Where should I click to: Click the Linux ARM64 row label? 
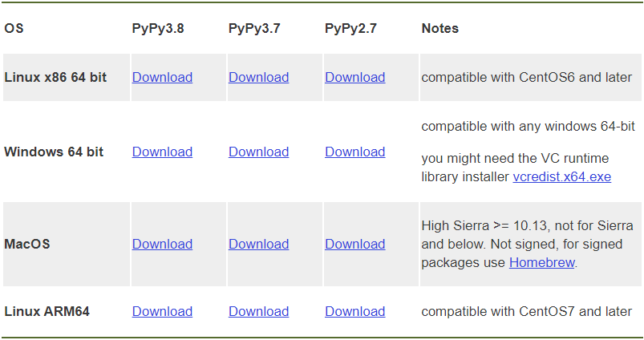(47, 311)
